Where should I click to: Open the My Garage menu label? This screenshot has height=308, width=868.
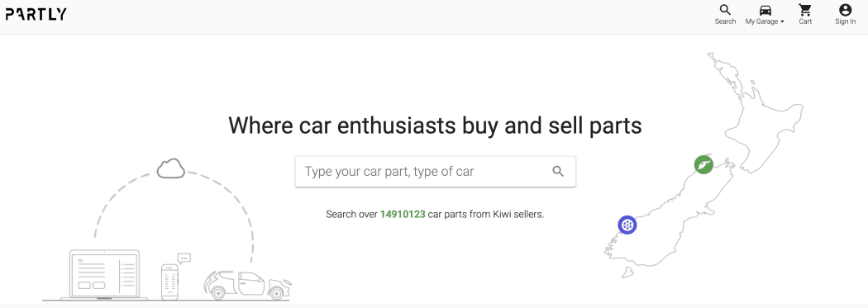pos(761,21)
